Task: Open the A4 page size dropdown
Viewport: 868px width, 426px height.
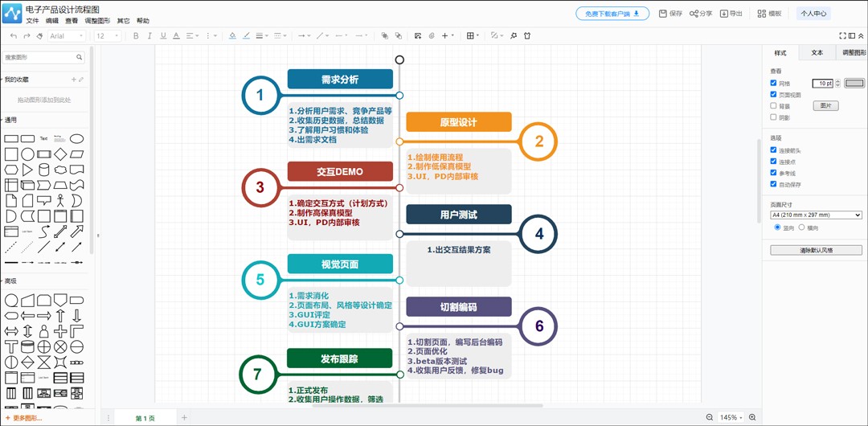Action: 816,215
